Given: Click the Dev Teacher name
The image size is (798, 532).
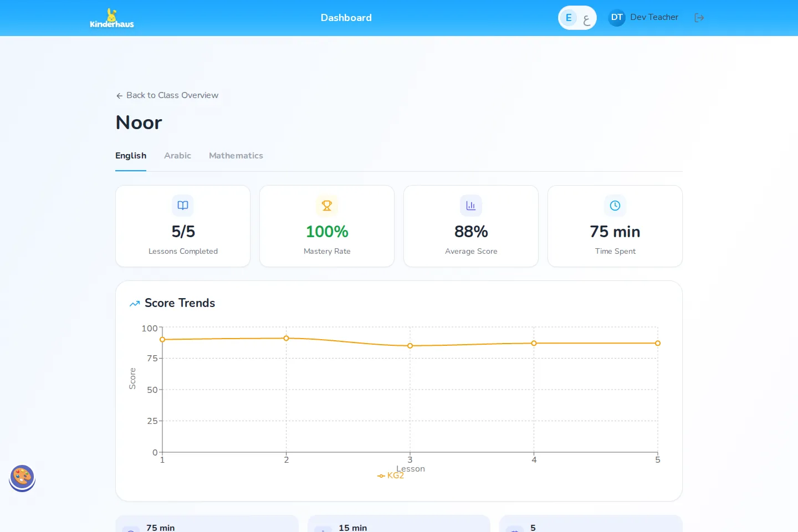Looking at the screenshot, I should (x=654, y=17).
